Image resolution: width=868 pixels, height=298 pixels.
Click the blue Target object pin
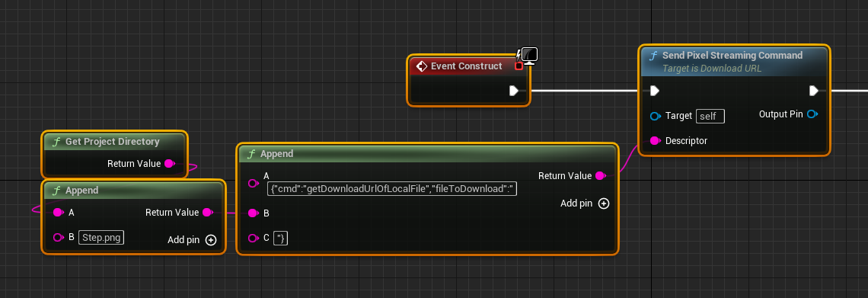pyautogui.click(x=656, y=116)
